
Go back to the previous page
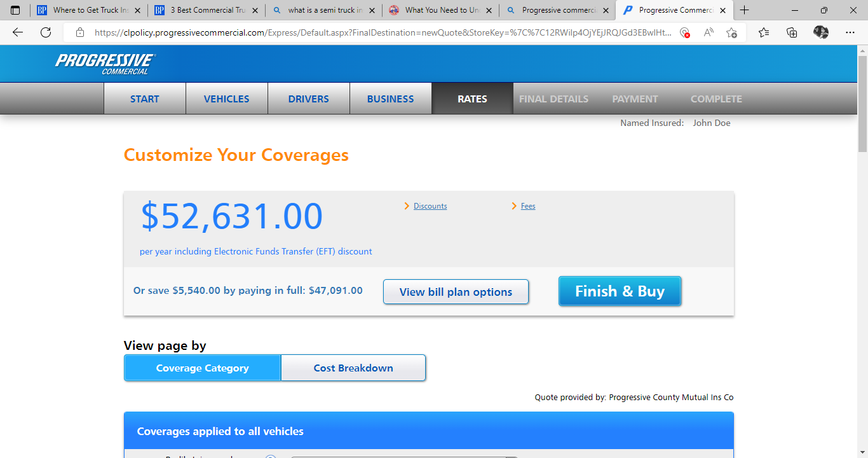pos(18,32)
